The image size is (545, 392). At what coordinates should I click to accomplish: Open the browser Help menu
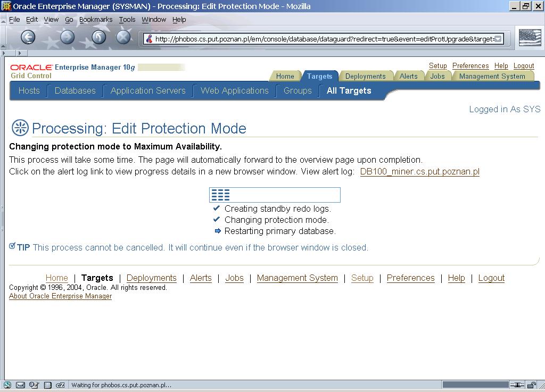click(179, 20)
